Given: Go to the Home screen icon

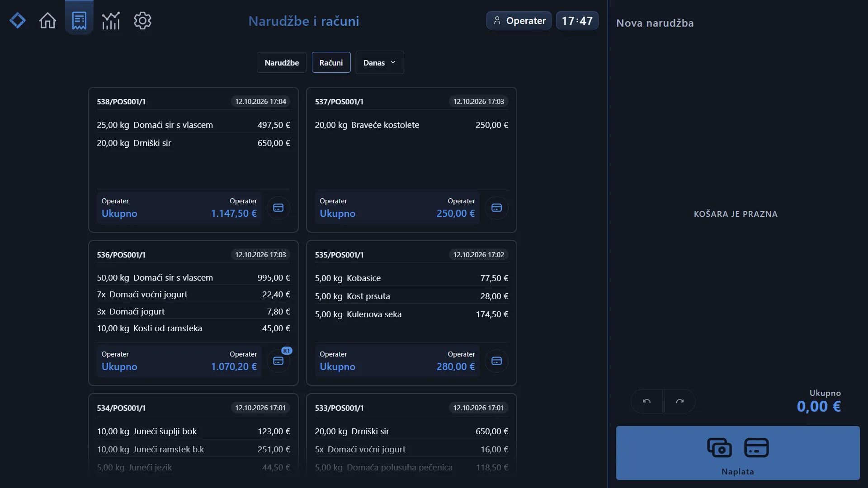Looking at the screenshot, I should pyautogui.click(x=47, y=21).
